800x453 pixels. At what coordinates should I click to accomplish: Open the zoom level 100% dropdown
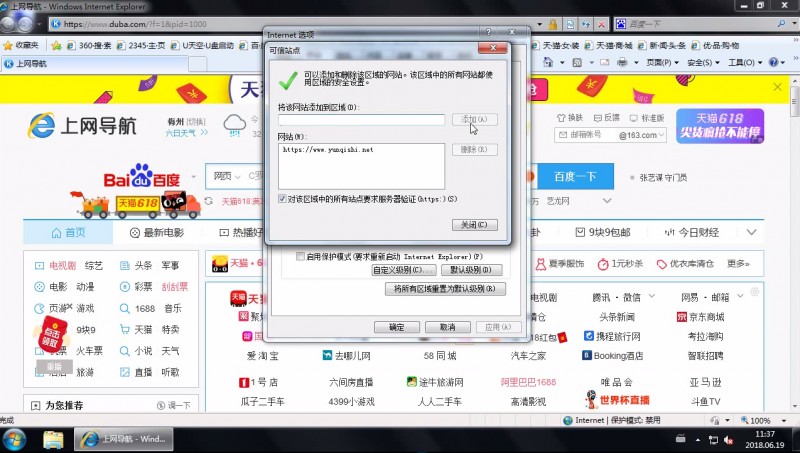[784, 420]
